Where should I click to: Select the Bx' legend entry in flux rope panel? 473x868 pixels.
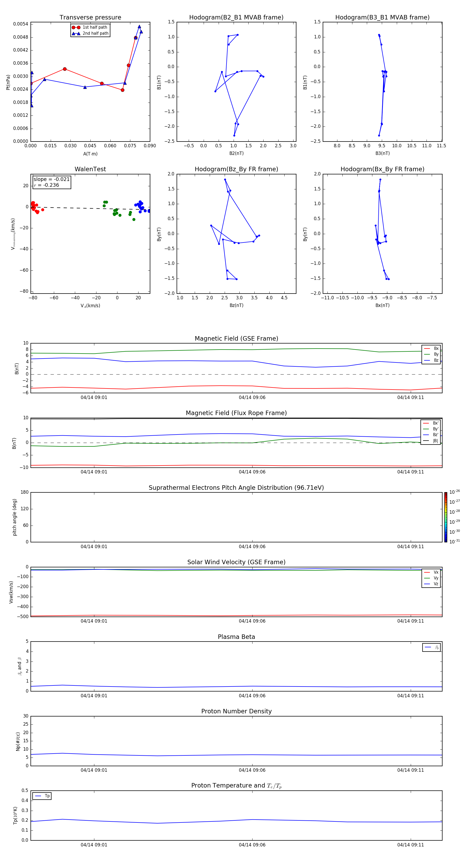(x=431, y=423)
